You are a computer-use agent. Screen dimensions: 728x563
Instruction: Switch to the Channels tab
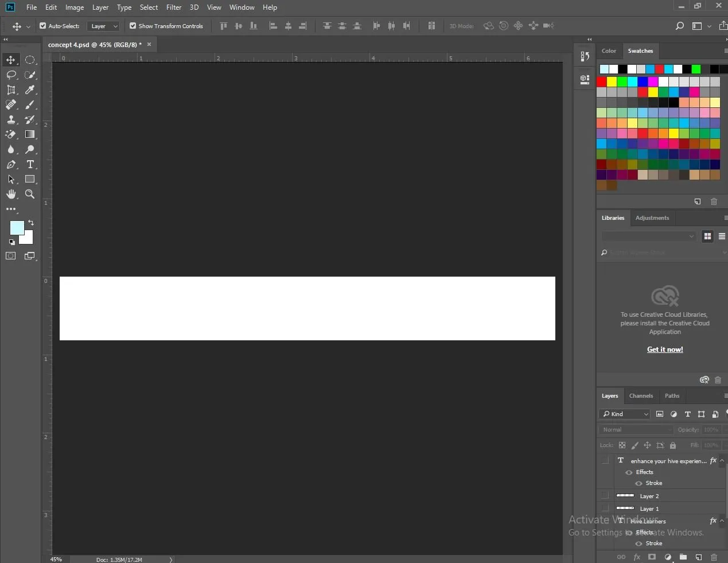[641, 396]
